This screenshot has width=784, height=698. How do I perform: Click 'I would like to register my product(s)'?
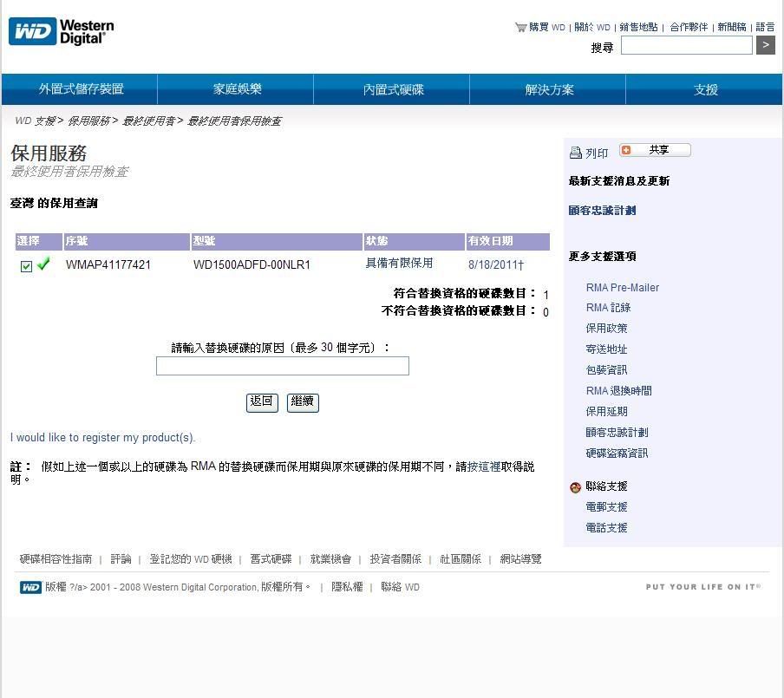[102, 438]
